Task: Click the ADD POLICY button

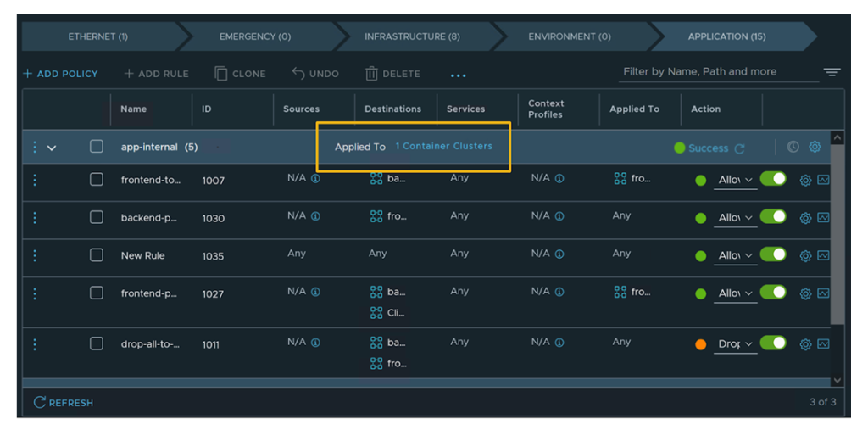Action: coord(60,74)
